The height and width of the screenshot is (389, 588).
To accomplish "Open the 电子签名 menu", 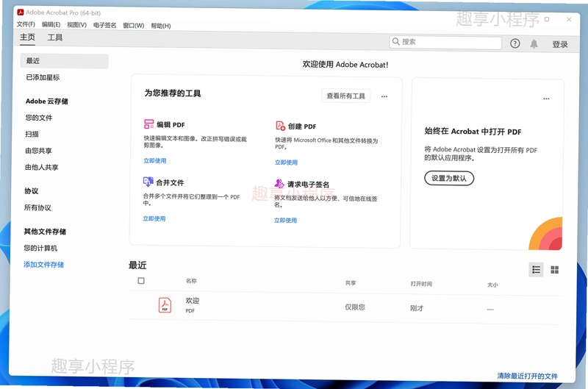I will [x=104, y=25].
